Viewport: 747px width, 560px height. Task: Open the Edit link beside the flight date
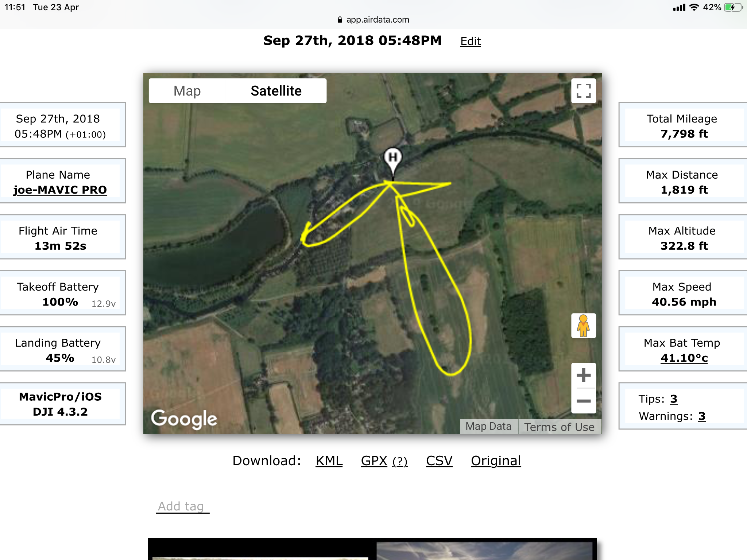(x=471, y=41)
